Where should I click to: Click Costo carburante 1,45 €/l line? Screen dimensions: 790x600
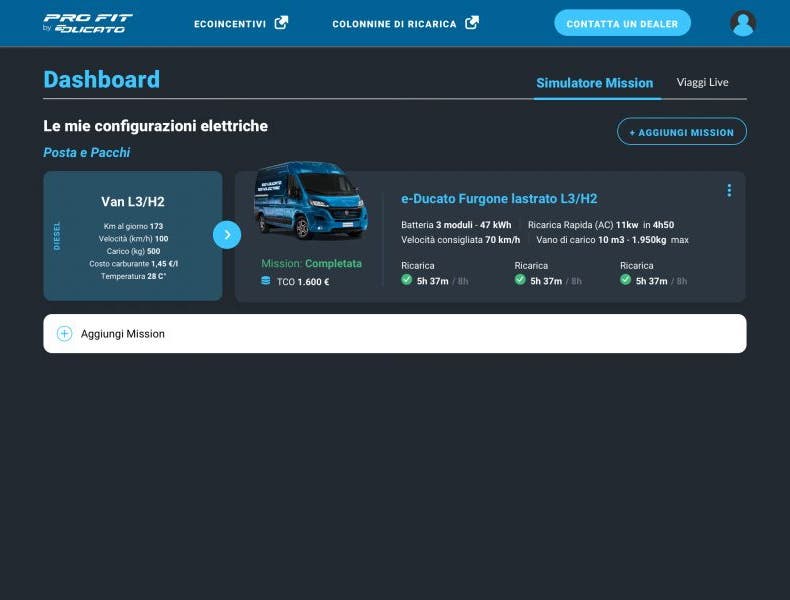point(133,263)
